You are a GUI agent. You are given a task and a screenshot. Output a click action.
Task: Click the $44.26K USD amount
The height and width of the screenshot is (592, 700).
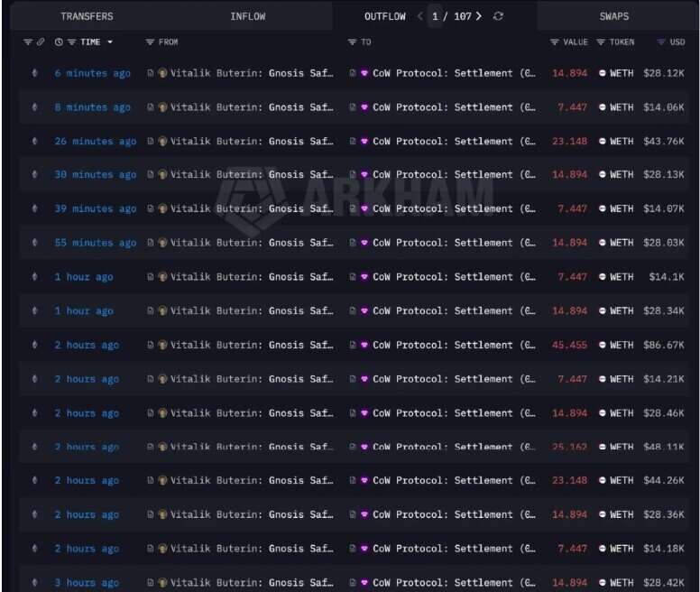tap(664, 481)
